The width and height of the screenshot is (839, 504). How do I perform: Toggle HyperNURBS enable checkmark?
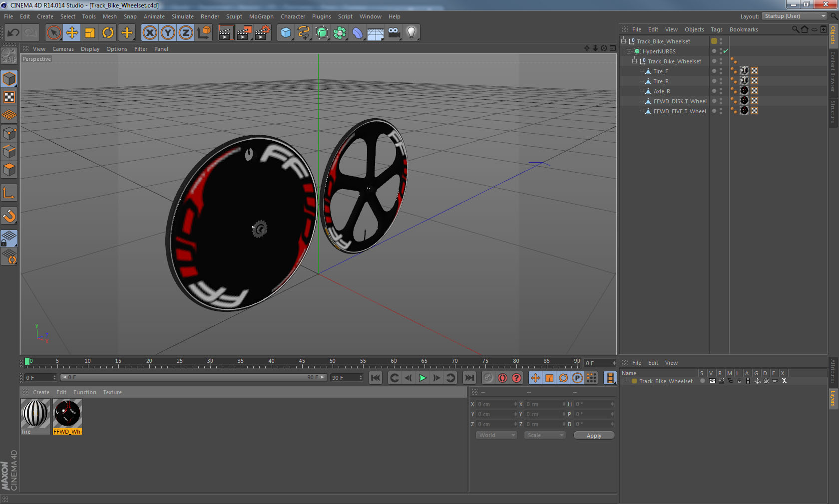726,51
